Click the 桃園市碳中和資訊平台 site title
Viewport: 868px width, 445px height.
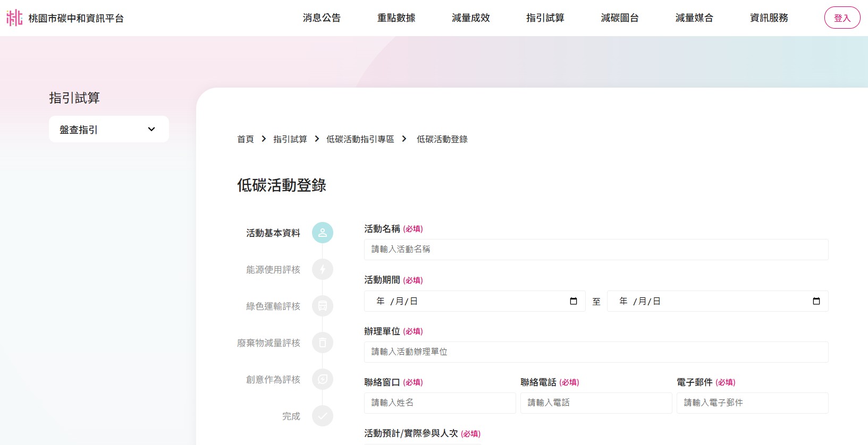point(76,18)
